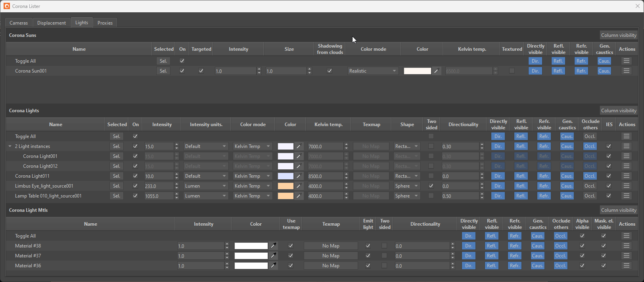
Task: Click Sel. button for Limbus Eye_light_source001
Action: [x=117, y=186]
